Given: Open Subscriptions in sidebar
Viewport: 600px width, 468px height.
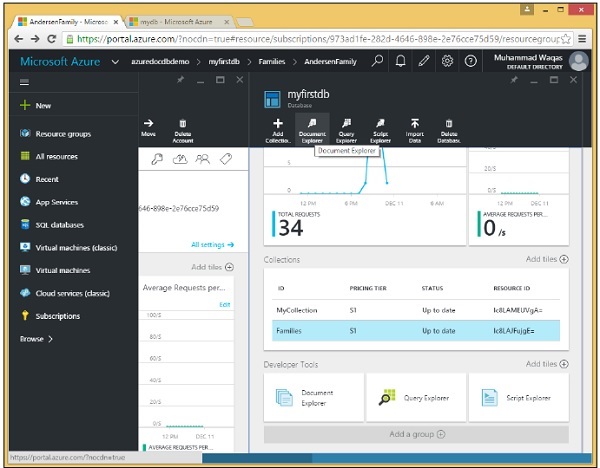Looking at the screenshot, I should point(50,316).
